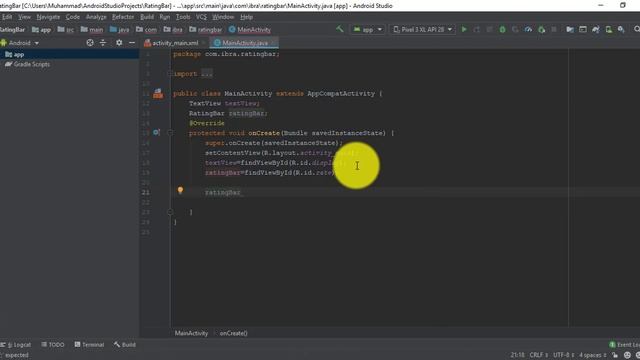Open the View menu
Screen dimensions: 640x360
24,17
